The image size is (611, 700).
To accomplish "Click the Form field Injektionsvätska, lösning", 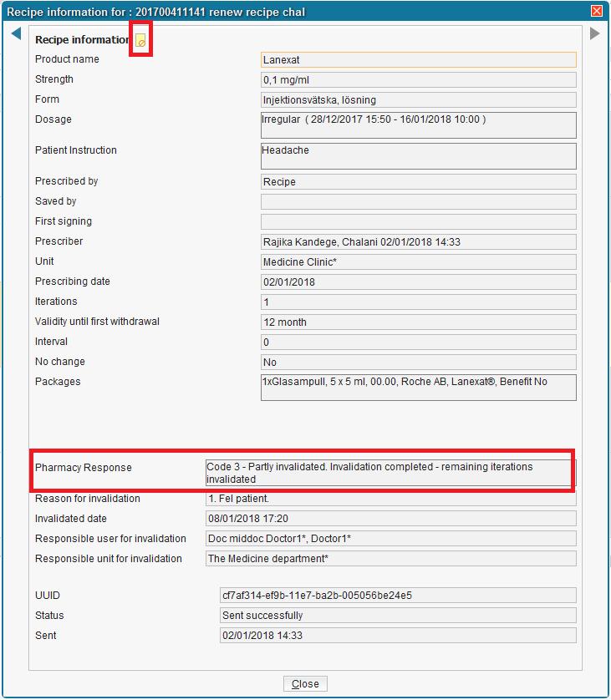I will [419, 100].
